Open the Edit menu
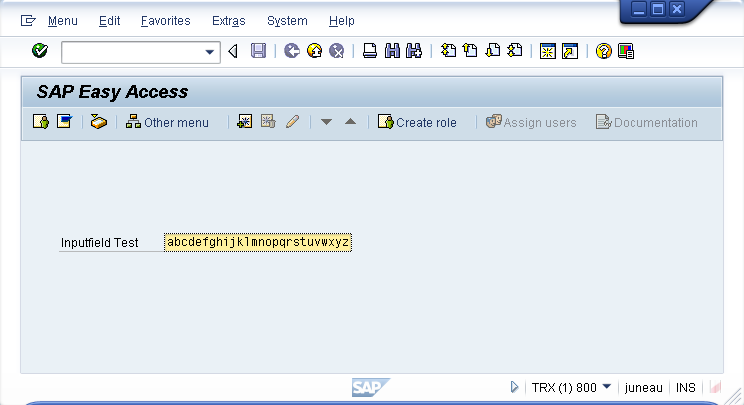The width and height of the screenshot is (744, 405). 109,21
